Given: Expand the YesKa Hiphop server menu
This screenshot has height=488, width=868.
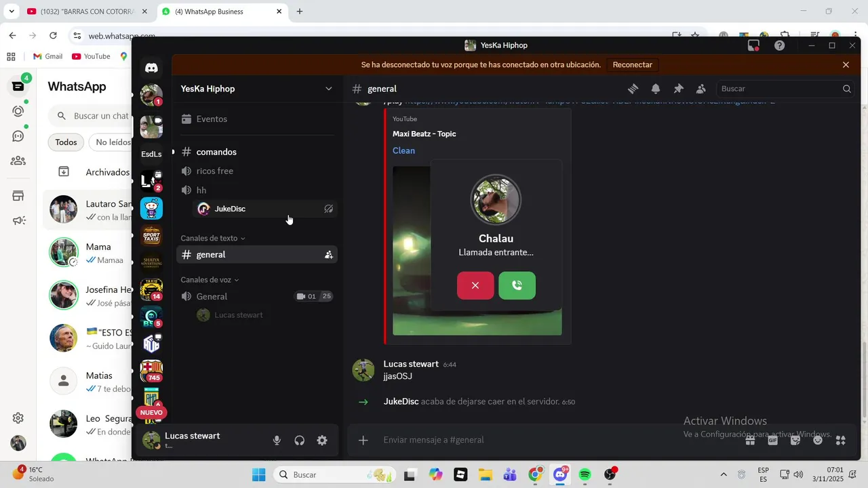Looking at the screenshot, I should (x=257, y=89).
